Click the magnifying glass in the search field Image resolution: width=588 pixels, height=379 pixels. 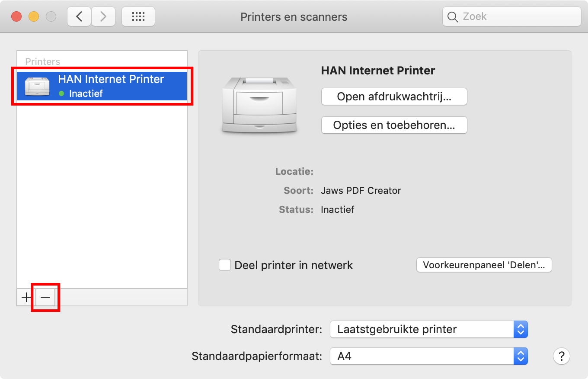tap(453, 17)
